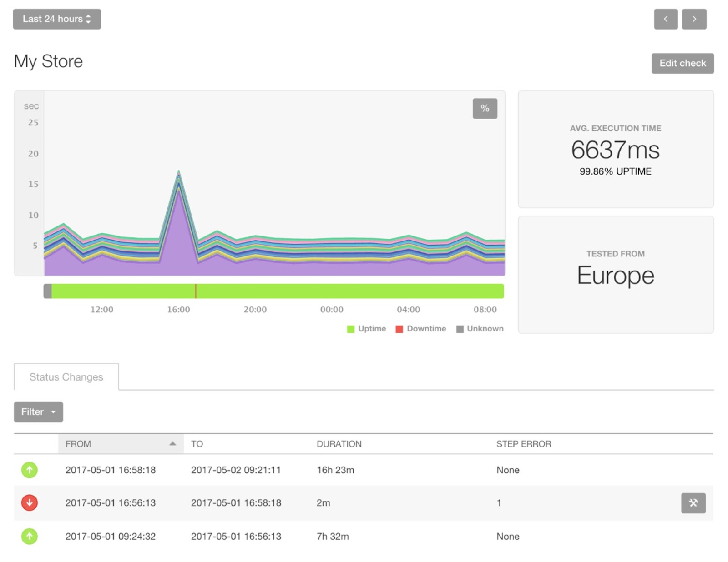The height and width of the screenshot is (562, 728).
Task: Select the FROM column header
Action: pos(79,444)
